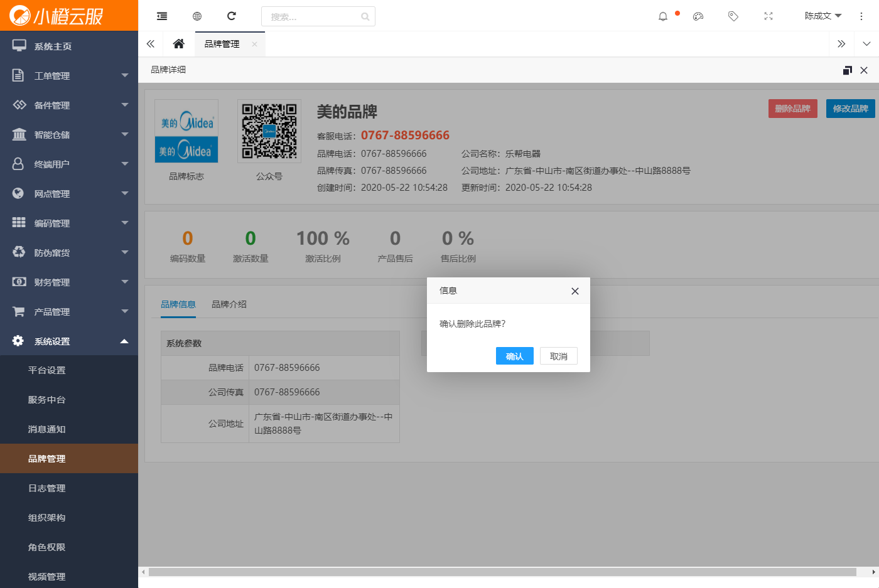Open the globe website icon
Image resolution: width=879 pixels, height=588 pixels.
pos(197,16)
